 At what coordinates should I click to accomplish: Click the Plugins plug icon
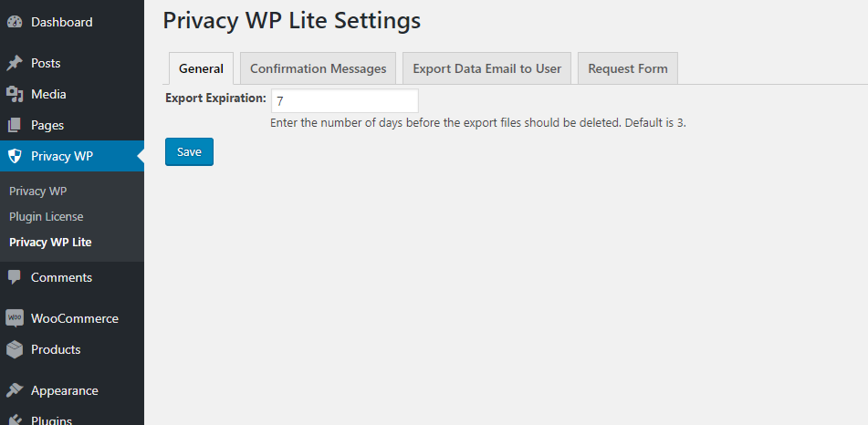point(15,420)
